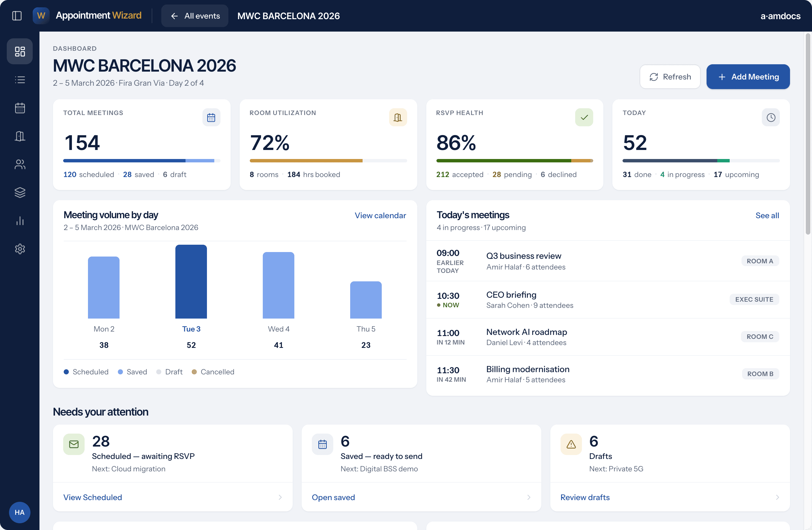The image size is (812, 530).
Task: Click the warning triangle icon on Drafts card
Action: 571,444
